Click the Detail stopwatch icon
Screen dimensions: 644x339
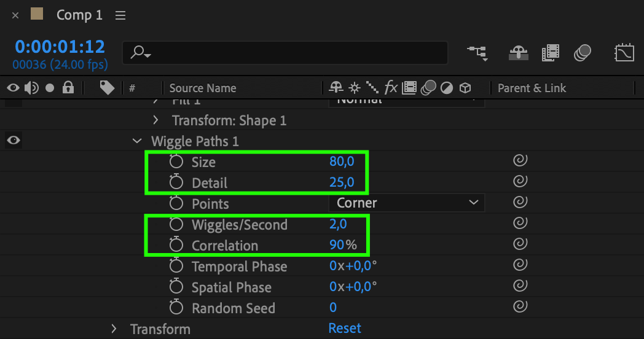[x=177, y=182]
